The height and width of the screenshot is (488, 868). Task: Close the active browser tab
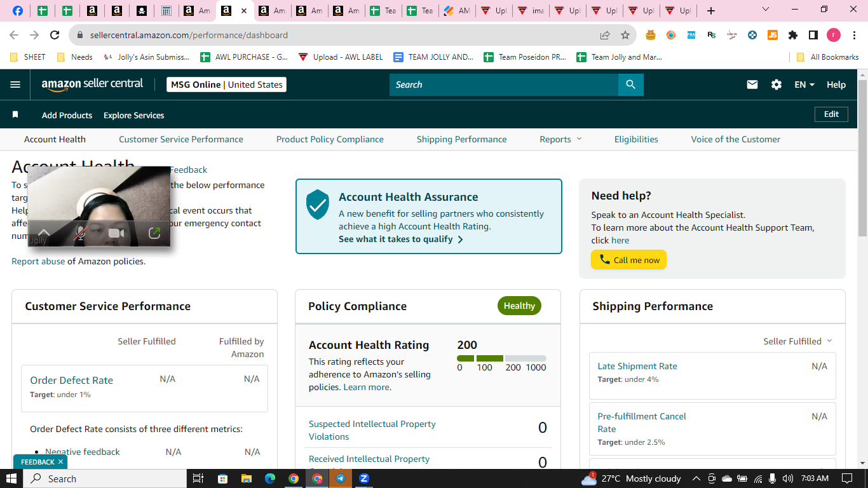pyautogui.click(x=243, y=11)
